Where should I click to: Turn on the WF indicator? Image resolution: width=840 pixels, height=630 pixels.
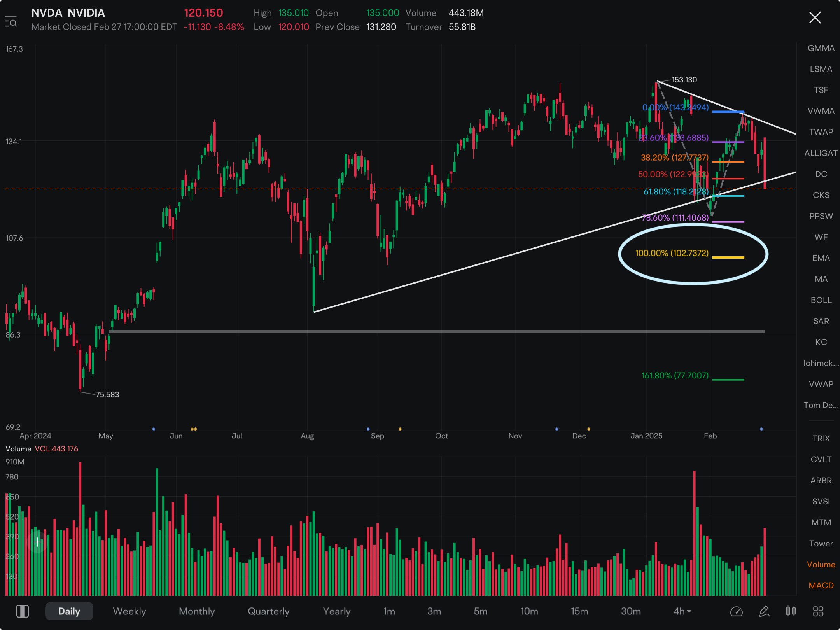[821, 237]
